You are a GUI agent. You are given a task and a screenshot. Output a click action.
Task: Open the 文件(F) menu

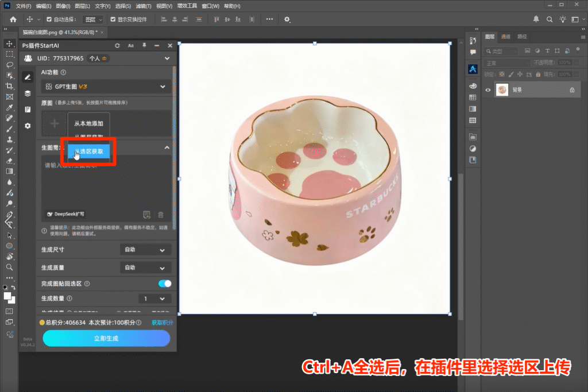(x=24, y=6)
